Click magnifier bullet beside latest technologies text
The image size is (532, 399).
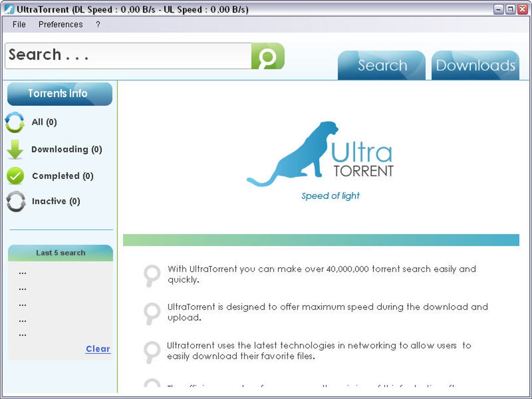pos(152,352)
